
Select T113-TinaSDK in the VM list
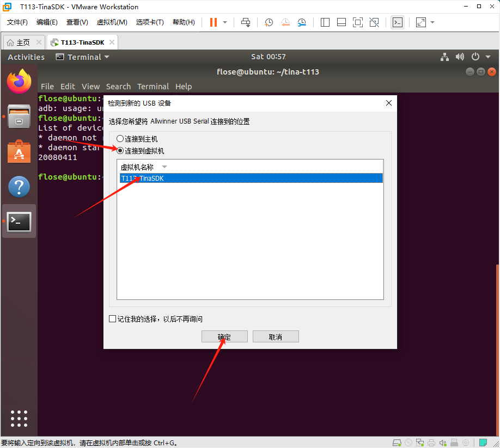pyautogui.click(x=251, y=178)
